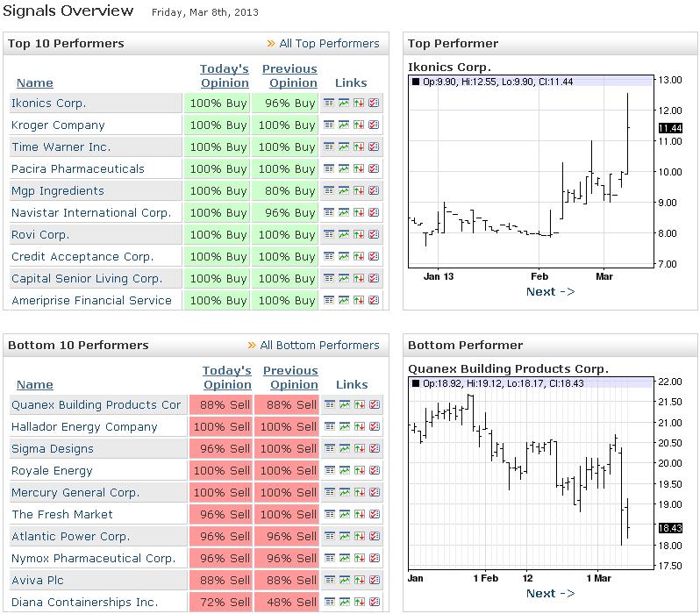Open chart icon for The Fresh Market
The width and height of the screenshot is (700, 614).
345,514
